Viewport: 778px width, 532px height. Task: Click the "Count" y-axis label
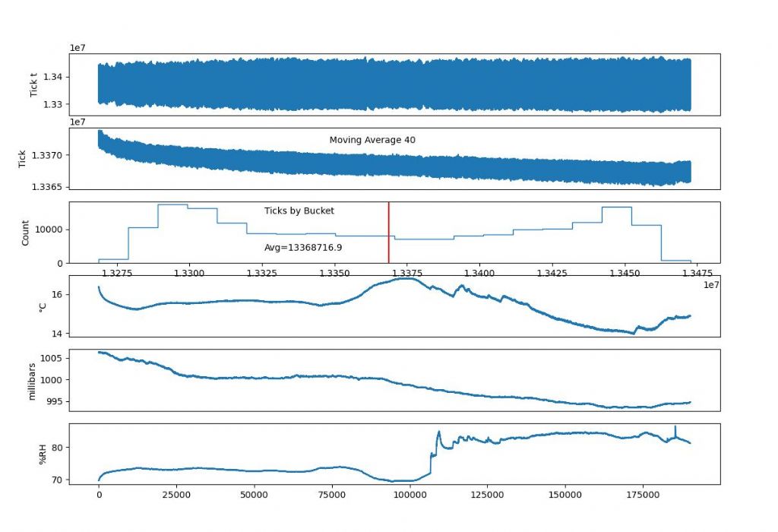[x=25, y=233]
